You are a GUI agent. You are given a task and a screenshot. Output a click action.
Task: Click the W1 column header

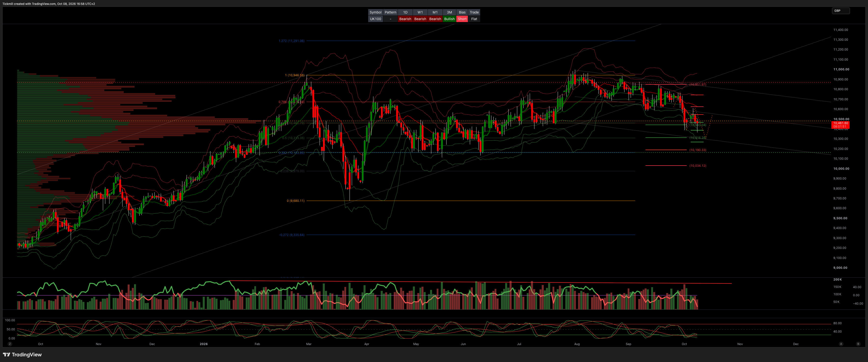click(420, 12)
